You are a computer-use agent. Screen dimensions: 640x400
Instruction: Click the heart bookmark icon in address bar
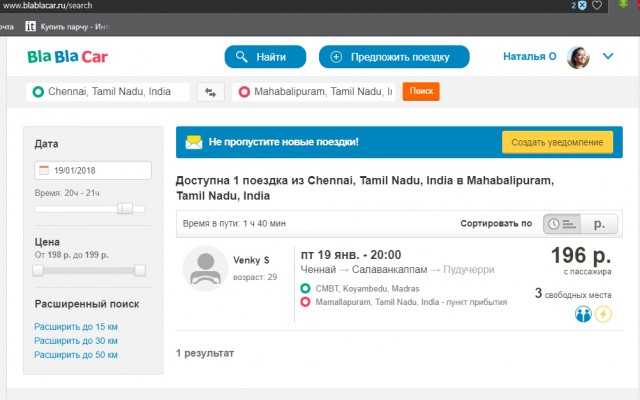597,6
